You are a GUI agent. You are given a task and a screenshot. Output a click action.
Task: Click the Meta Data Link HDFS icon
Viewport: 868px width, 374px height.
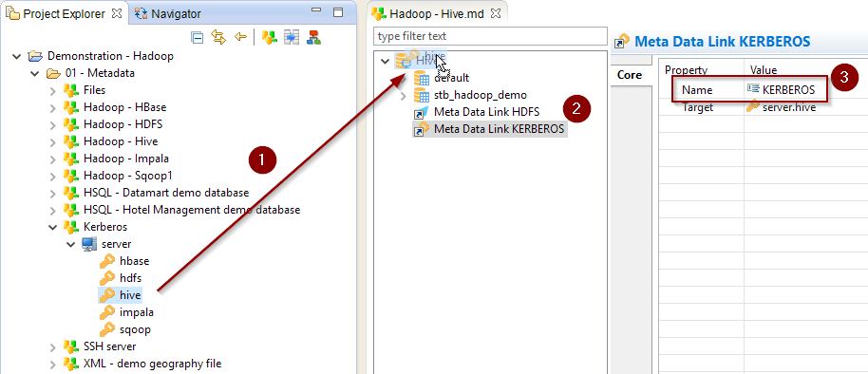click(x=422, y=112)
